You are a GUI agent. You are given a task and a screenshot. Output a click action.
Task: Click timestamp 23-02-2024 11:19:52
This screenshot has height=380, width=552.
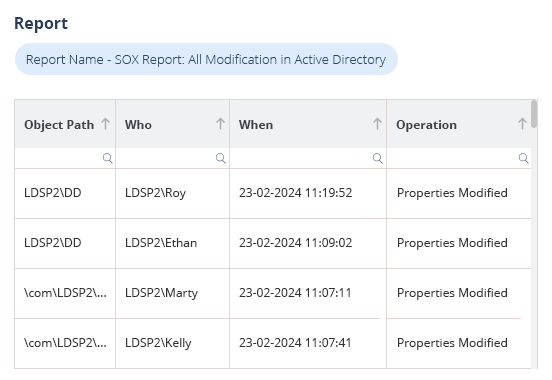[x=295, y=193]
